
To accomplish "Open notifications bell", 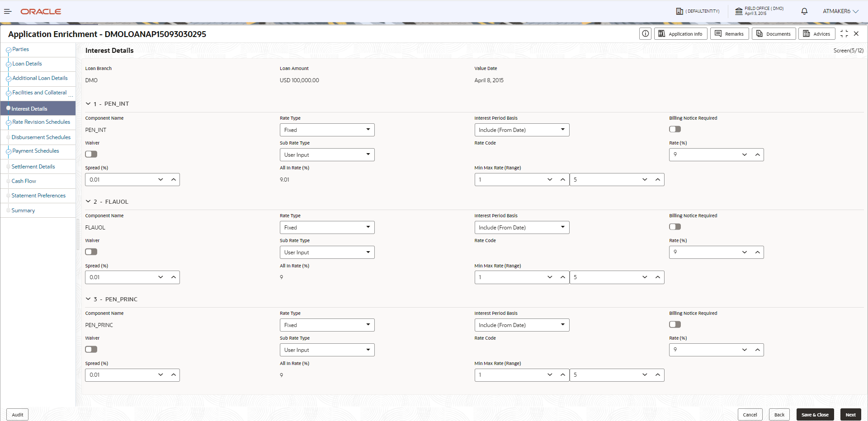I will [804, 11].
